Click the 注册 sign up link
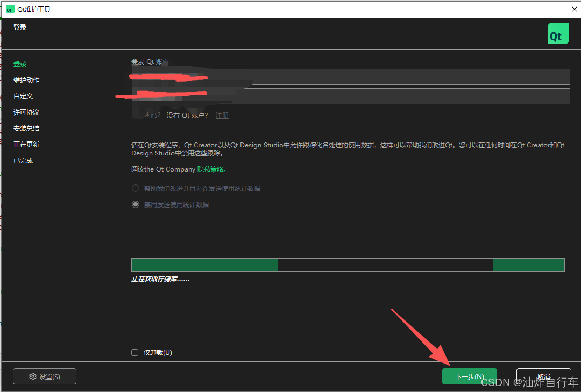The width and height of the screenshot is (581, 392). [222, 116]
